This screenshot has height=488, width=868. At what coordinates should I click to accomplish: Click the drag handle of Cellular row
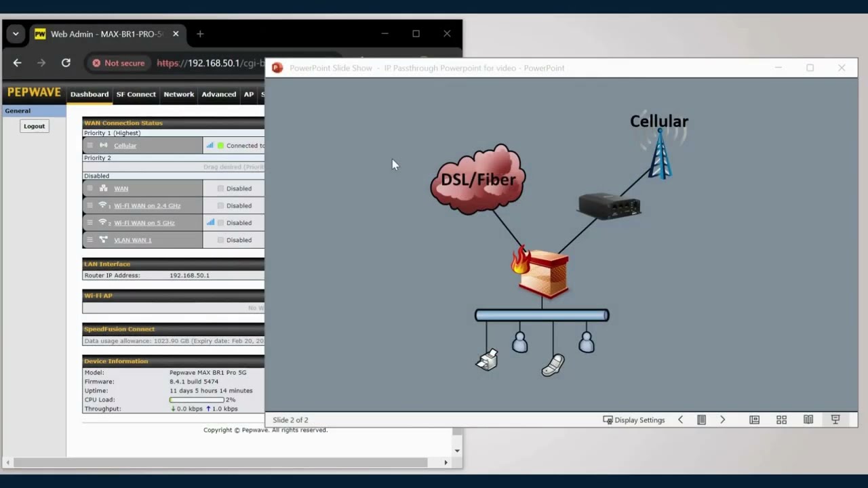tap(90, 146)
